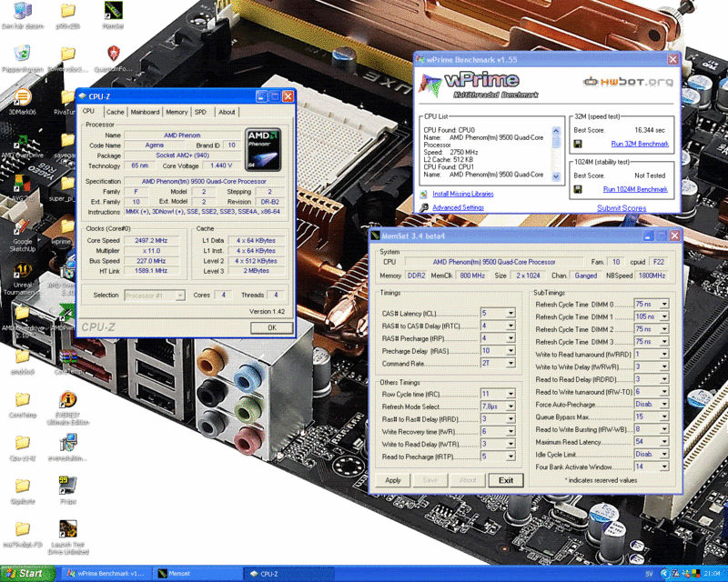Viewport: 728px width, 582px height.
Task: Select the wprime folder on the desktop
Action: 67,227
